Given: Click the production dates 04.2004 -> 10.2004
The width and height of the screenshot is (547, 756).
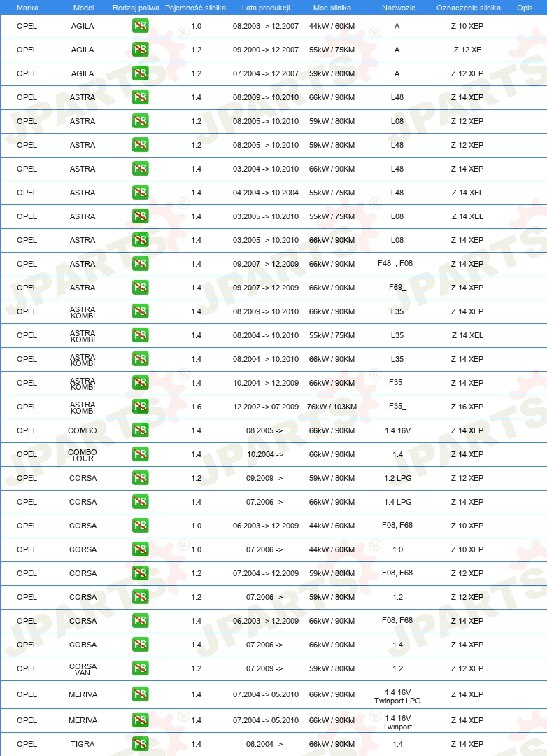Looking at the screenshot, I should pos(266,192).
